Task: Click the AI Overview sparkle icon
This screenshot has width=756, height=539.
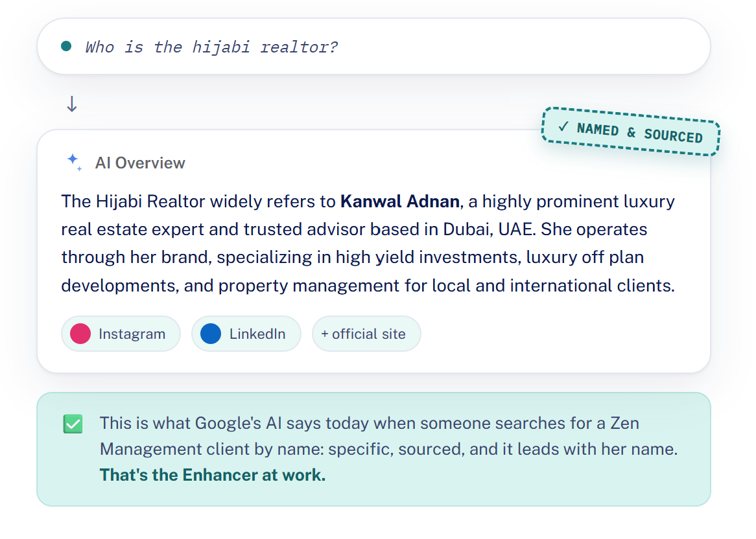Action: [75, 163]
